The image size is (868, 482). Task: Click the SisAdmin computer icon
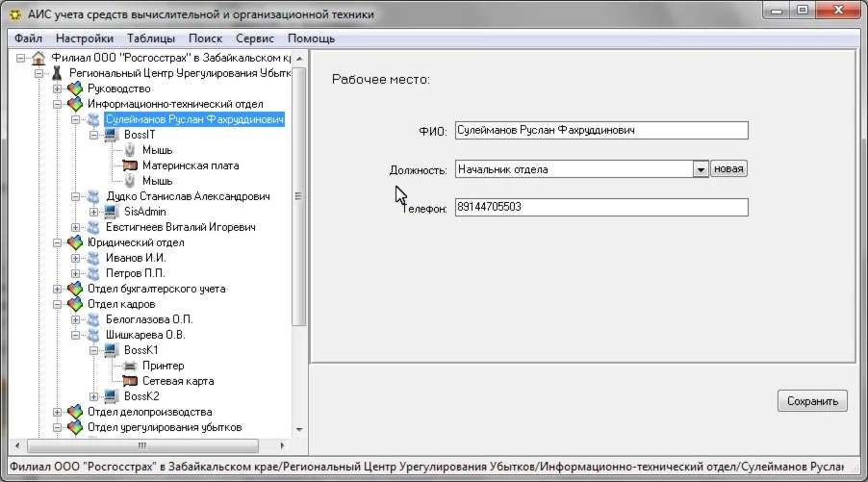coord(112,212)
